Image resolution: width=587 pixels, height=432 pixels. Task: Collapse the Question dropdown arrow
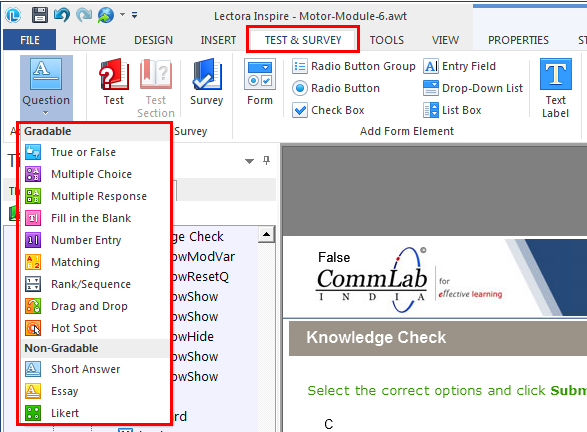[46, 113]
